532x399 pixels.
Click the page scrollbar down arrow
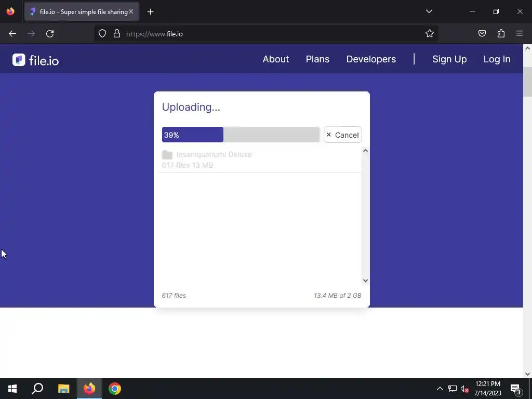(527, 374)
